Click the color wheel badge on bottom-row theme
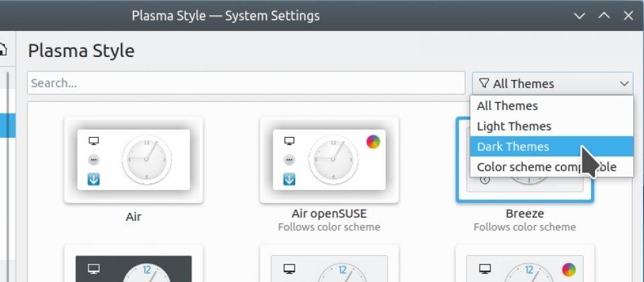Screen dimensions: 644x282 tap(569, 270)
